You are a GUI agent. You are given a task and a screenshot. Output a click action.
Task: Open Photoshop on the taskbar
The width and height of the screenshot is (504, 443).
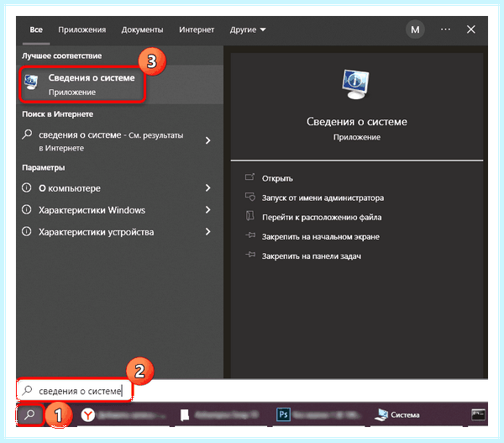click(x=283, y=414)
